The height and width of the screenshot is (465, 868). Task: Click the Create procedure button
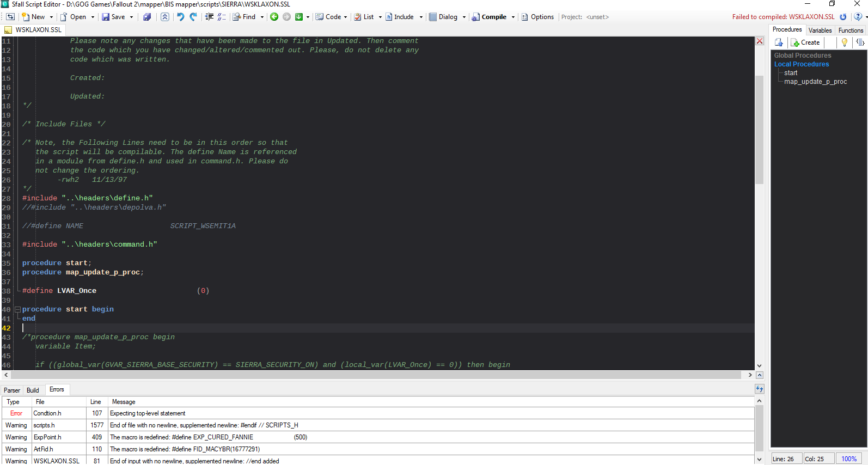805,42
